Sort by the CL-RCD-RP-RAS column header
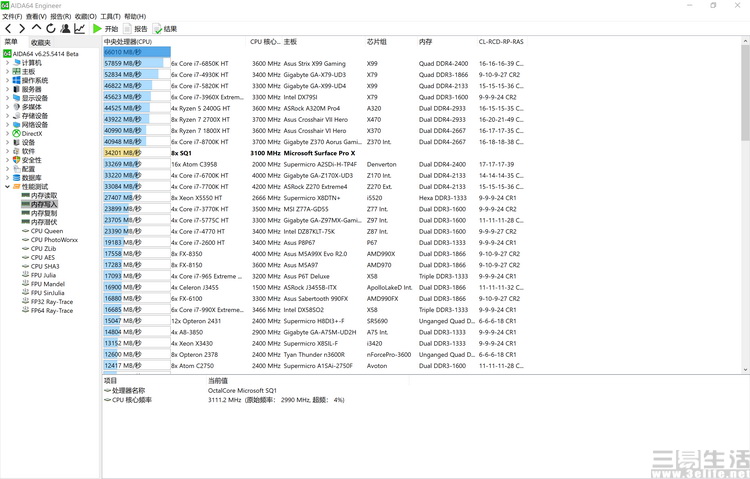This screenshot has width=750, height=479. coord(501,42)
